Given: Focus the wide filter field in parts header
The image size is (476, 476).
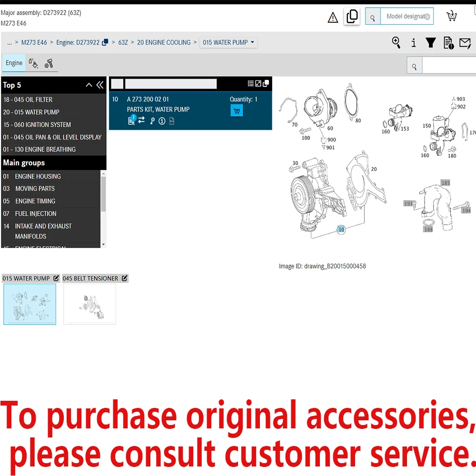Looking at the screenshot, I should [171, 84].
